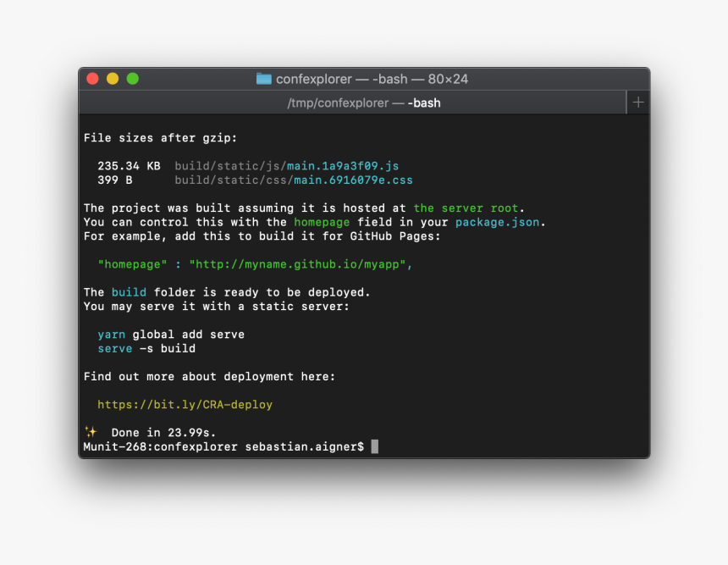The width and height of the screenshot is (728, 565).
Task: Click the sparkles emoji before Done
Action: (91, 432)
